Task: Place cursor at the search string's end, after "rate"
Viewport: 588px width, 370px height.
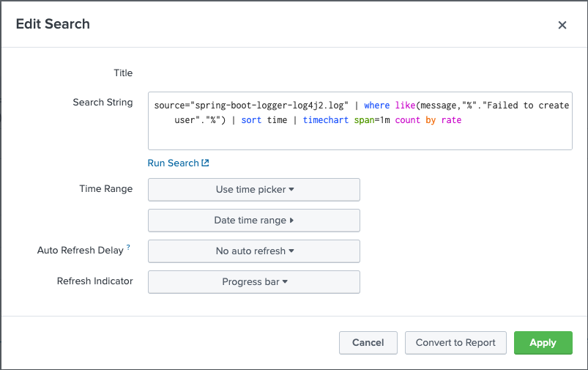Action: pyautogui.click(x=462, y=119)
